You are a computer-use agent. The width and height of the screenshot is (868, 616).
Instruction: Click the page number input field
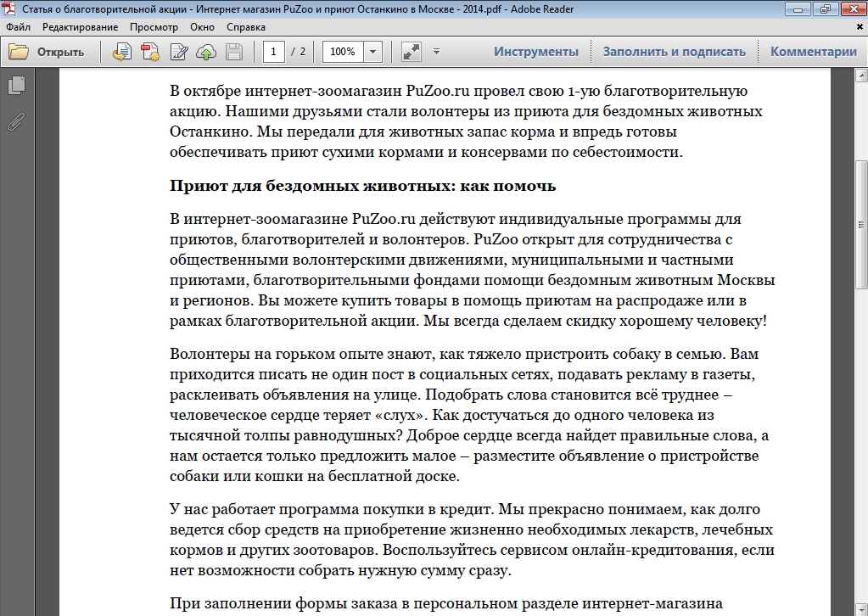tap(273, 52)
